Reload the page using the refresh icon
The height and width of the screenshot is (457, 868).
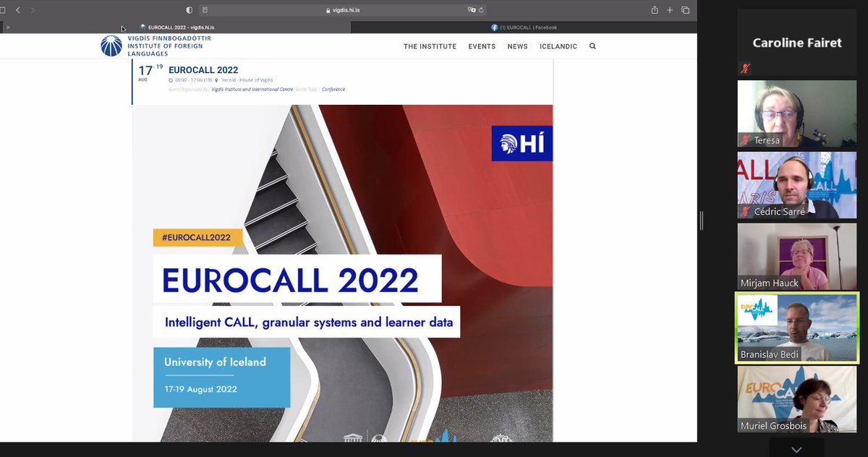click(481, 10)
